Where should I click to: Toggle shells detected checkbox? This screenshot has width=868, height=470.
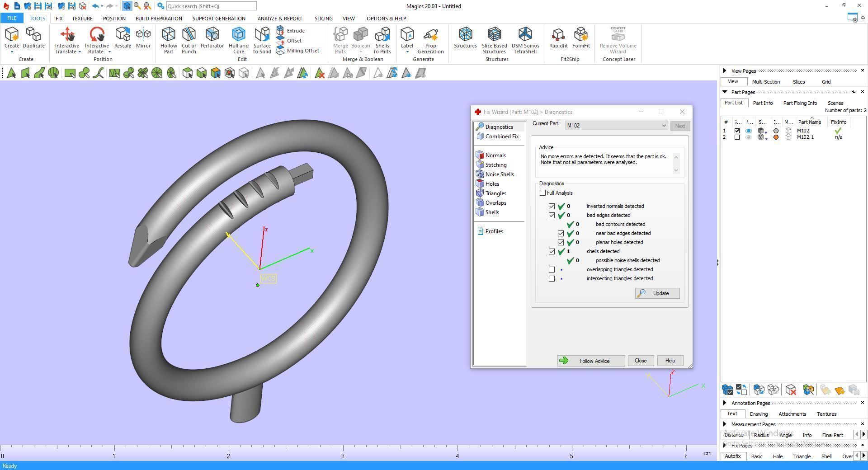552,251
